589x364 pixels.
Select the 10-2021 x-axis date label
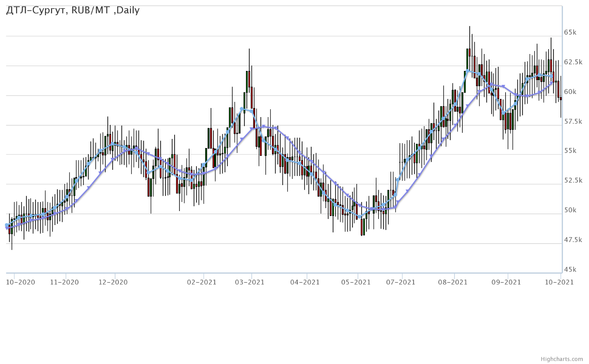tap(559, 282)
